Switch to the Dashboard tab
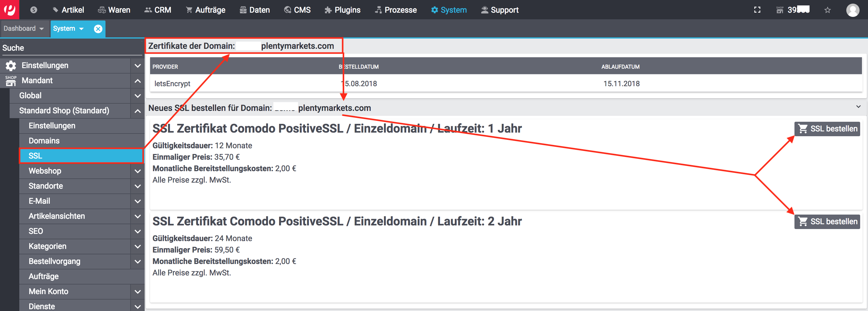 click(x=20, y=29)
